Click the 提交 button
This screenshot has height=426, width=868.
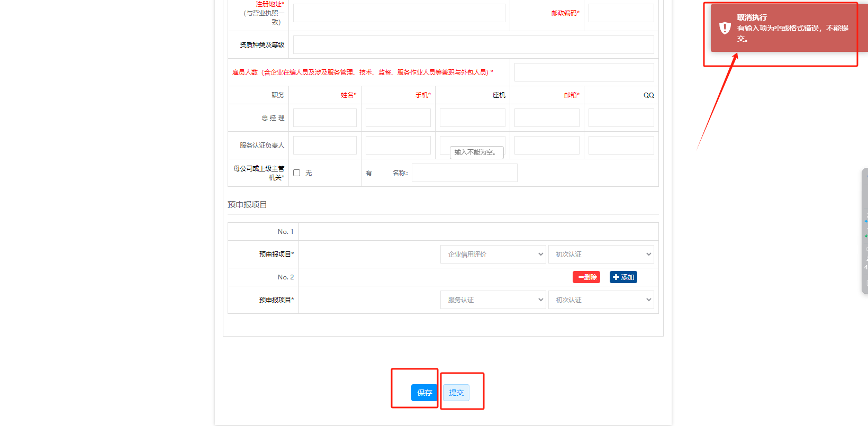(x=456, y=393)
